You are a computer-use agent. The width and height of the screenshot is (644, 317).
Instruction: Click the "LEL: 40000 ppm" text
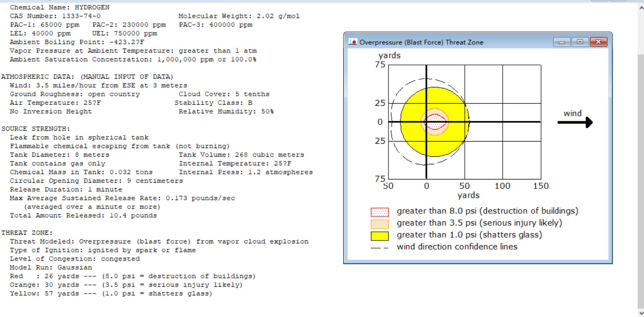click(40, 33)
